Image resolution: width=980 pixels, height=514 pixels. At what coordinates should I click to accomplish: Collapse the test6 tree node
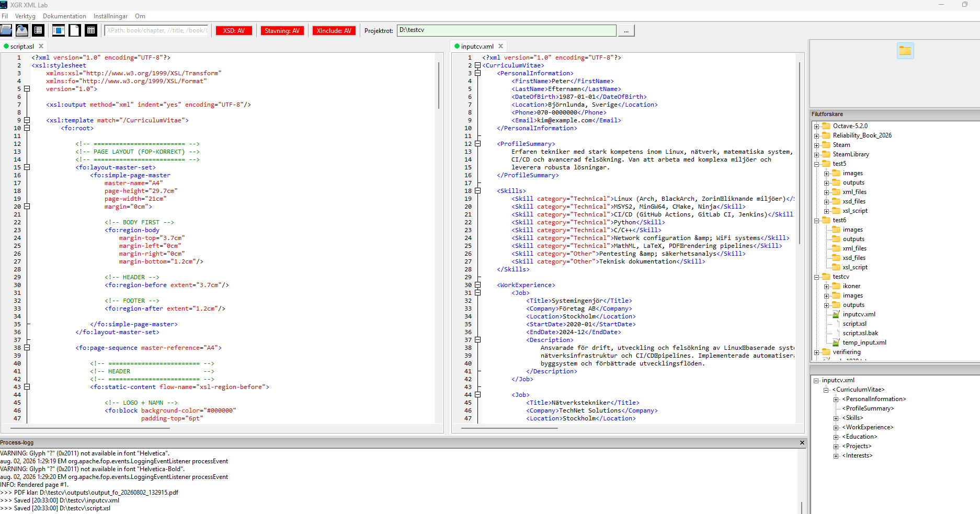816,221
